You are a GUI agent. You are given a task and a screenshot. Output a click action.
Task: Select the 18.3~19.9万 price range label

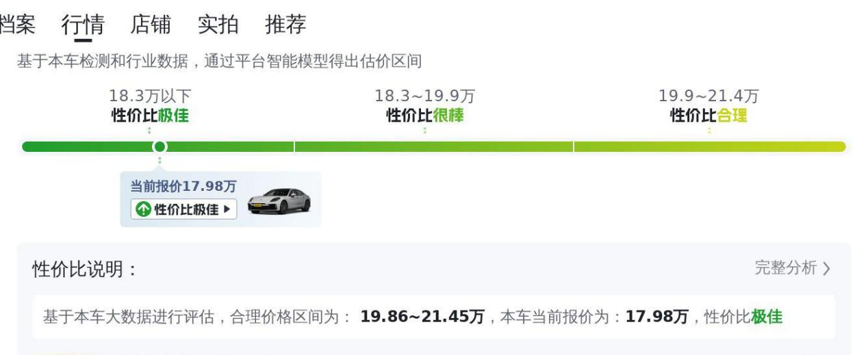pos(424,96)
